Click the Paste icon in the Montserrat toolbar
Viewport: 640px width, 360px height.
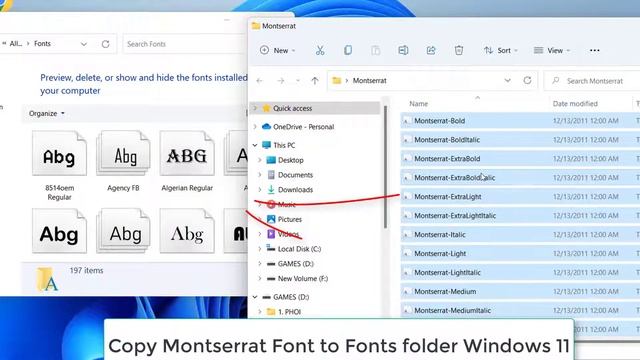pyautogui.click(x=376, y=50)
